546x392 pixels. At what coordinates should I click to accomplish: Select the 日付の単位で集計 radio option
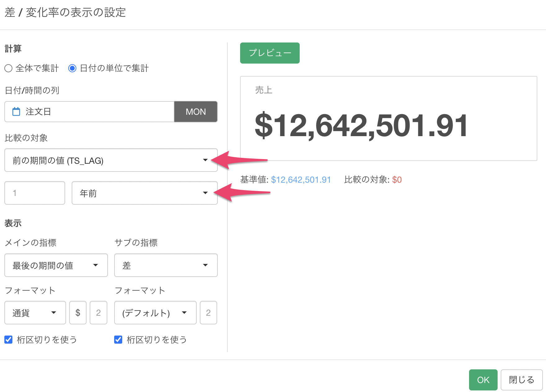coord(72,68)
